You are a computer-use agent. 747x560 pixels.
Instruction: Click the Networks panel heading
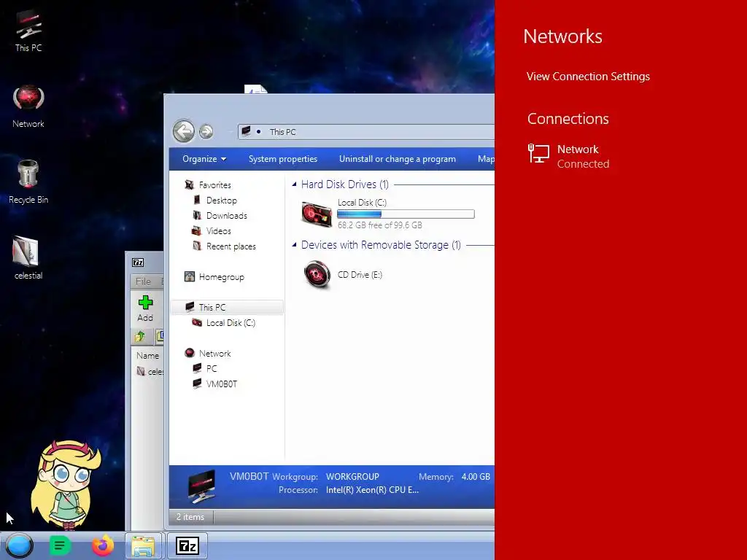click(x=562, y=36)
